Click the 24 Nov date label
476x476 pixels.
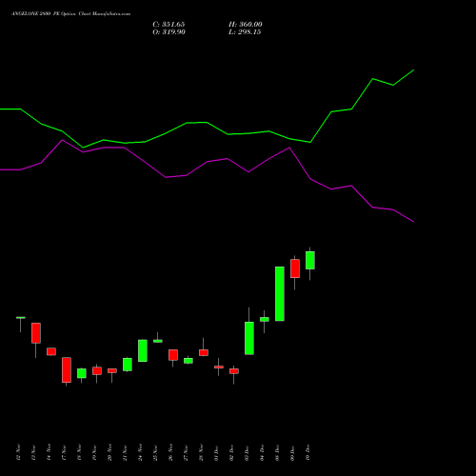click(x=140, y=452)
